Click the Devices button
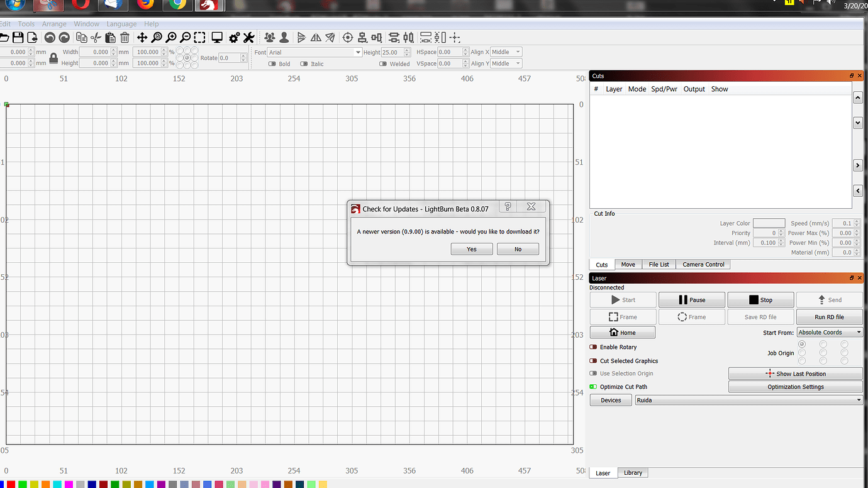The image size is (868, 488). (x=611, y=400)
